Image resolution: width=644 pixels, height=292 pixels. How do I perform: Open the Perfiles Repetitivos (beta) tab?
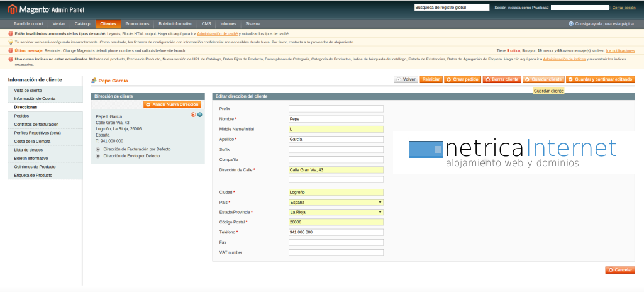tap(45, 133)
